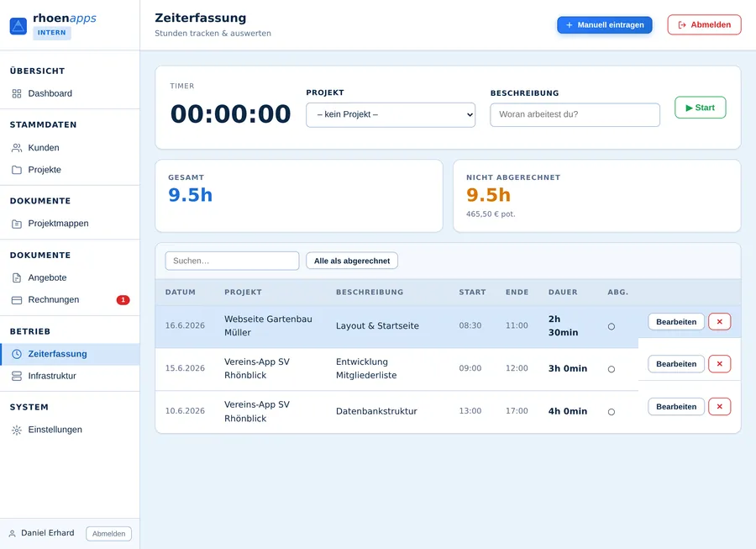Click the red Abmelden button in header
This screenshot has width=756, height=549.
coord(705,25)
